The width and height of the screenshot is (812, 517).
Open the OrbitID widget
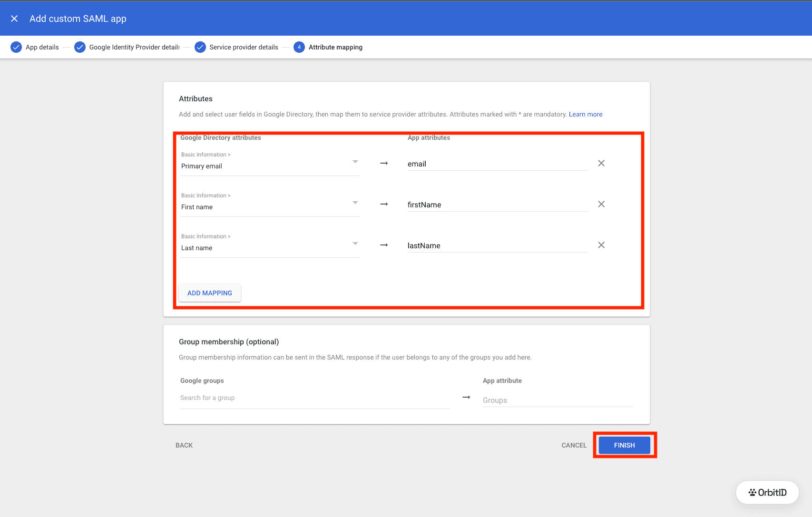[767, 492]
